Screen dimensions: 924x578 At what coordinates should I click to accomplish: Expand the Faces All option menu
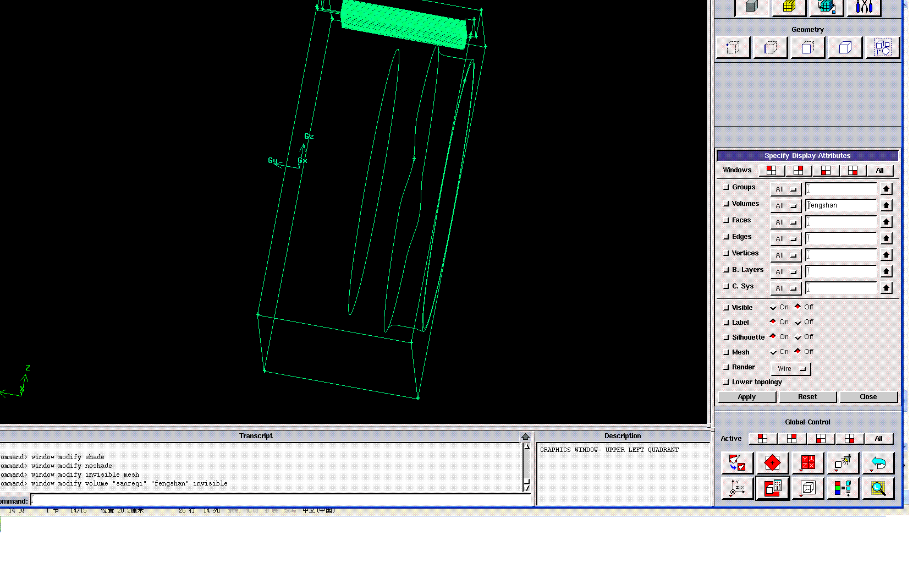[x=785, y=222]
